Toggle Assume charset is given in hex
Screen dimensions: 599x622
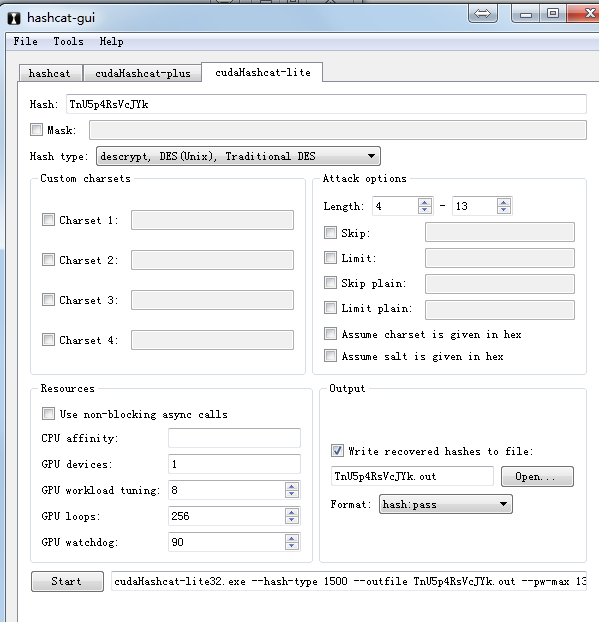[330, 334]
